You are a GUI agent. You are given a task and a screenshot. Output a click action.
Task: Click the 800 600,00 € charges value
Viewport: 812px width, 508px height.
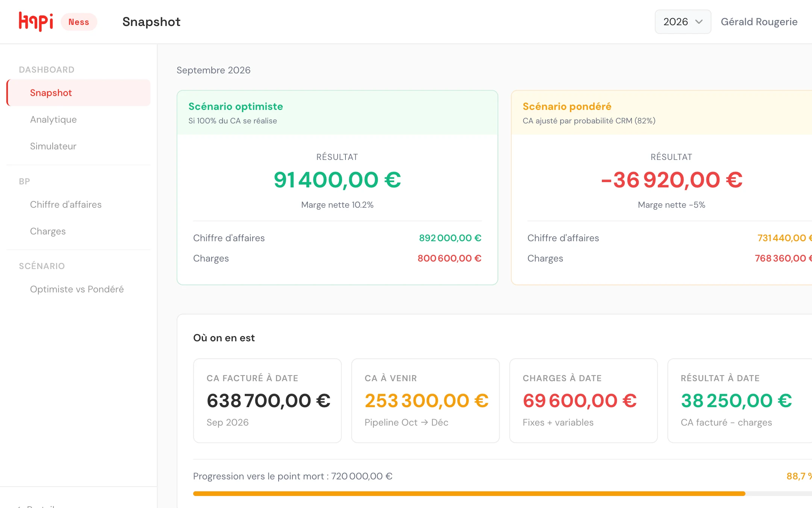(x=449, y=258)
